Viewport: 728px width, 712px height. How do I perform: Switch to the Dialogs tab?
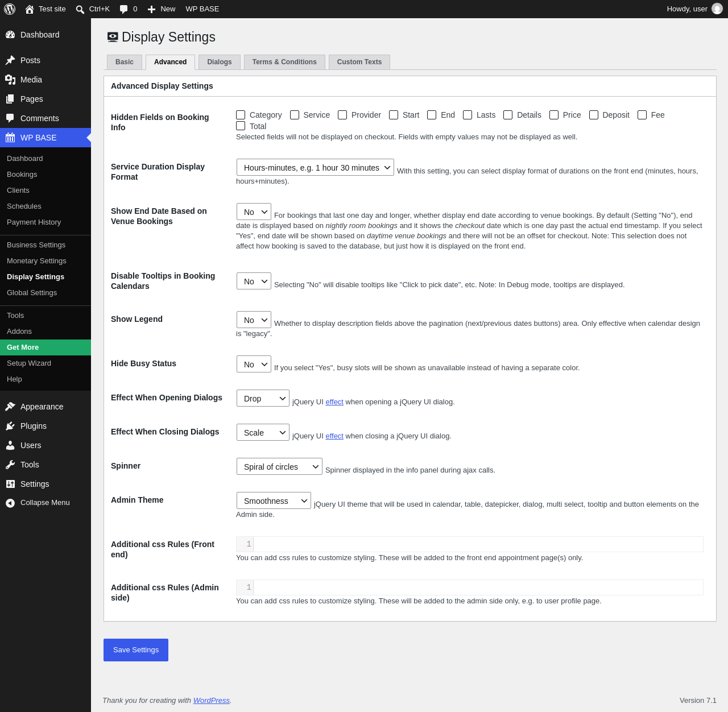pos(220,62)
